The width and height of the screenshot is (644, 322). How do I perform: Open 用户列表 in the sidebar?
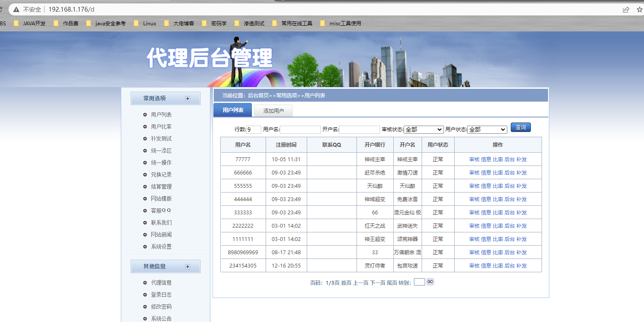[x=161, y=115]
